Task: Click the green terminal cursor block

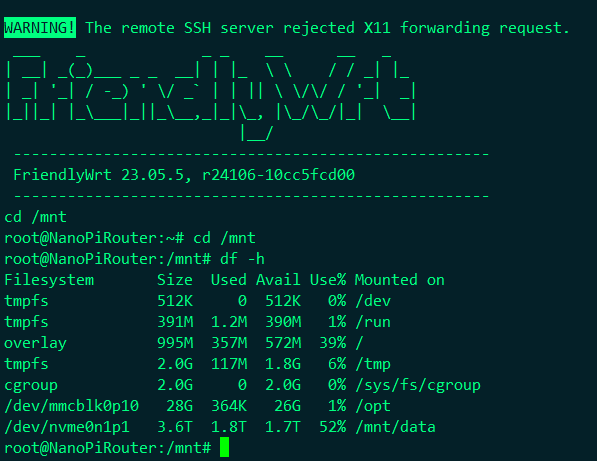Action: tap(225, 447)
